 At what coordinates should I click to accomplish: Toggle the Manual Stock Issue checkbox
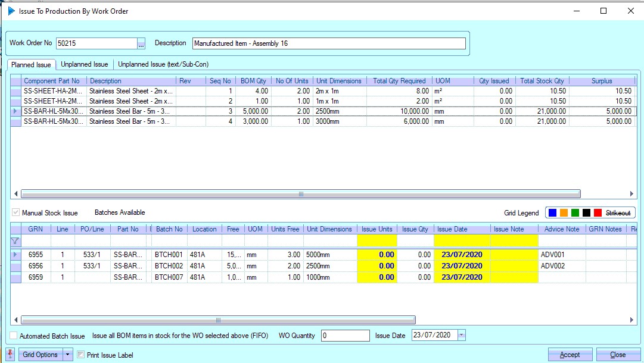pos(15,212)
